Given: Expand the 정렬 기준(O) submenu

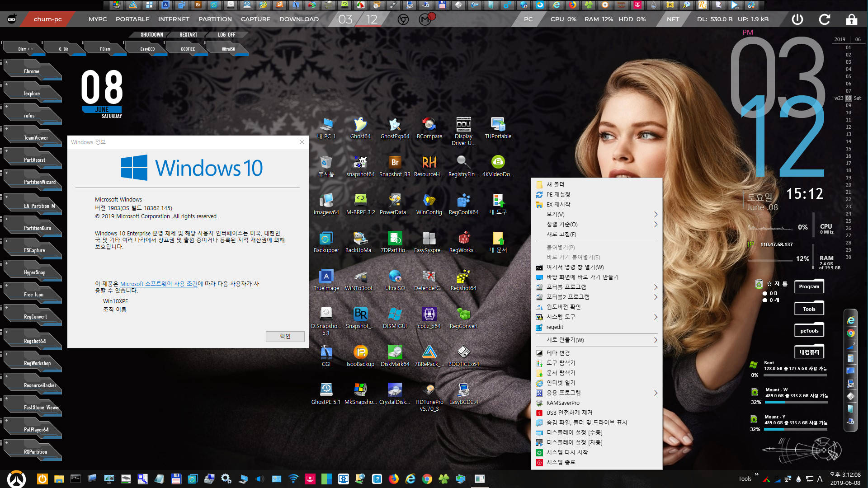Looking at the screenshot, I should tap(597, 224).
